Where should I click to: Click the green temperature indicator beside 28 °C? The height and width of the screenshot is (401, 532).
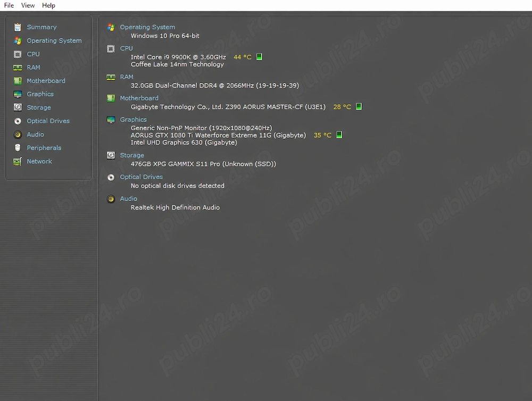pos(359,106)
